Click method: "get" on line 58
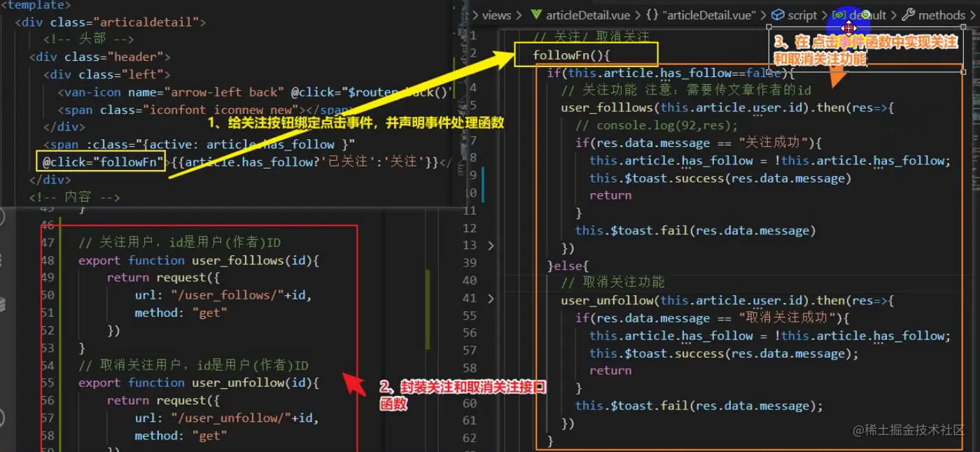The height and width of the screenshot is (452, 980). pyautogui.click(x=181, y=435)
